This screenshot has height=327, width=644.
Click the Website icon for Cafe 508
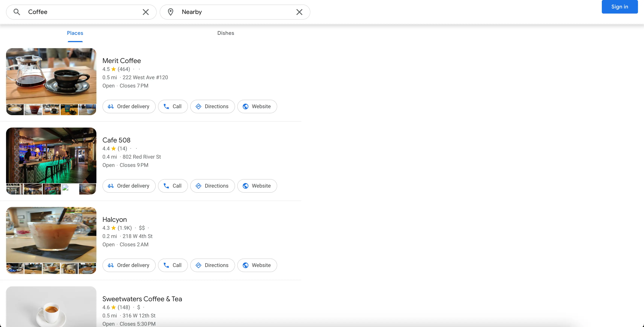pos(245,186)
